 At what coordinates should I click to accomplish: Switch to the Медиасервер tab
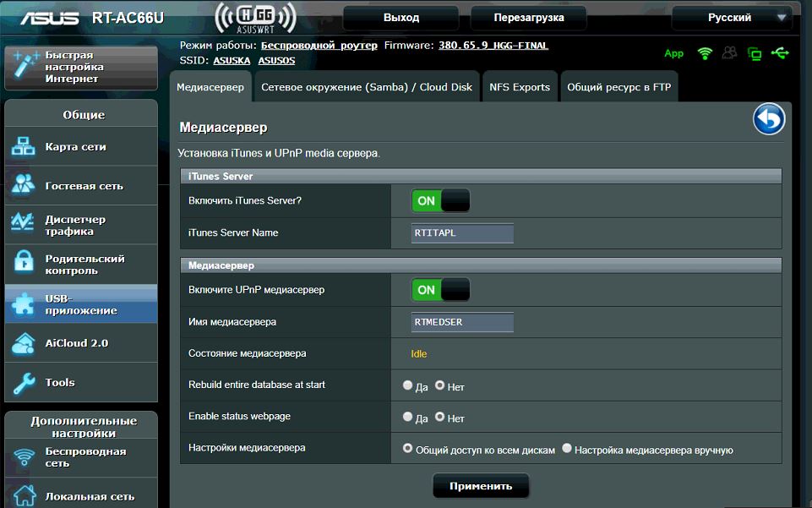point(210,87)
